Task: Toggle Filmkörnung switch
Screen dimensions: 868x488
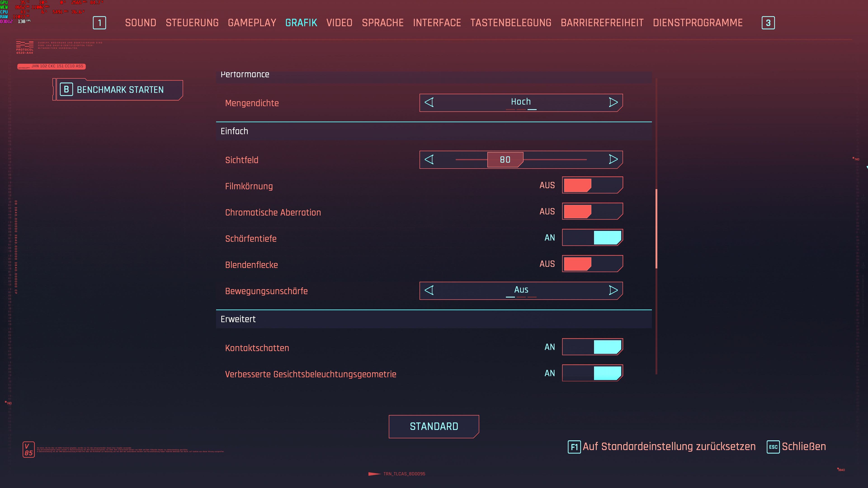Action: click(592, 185)
